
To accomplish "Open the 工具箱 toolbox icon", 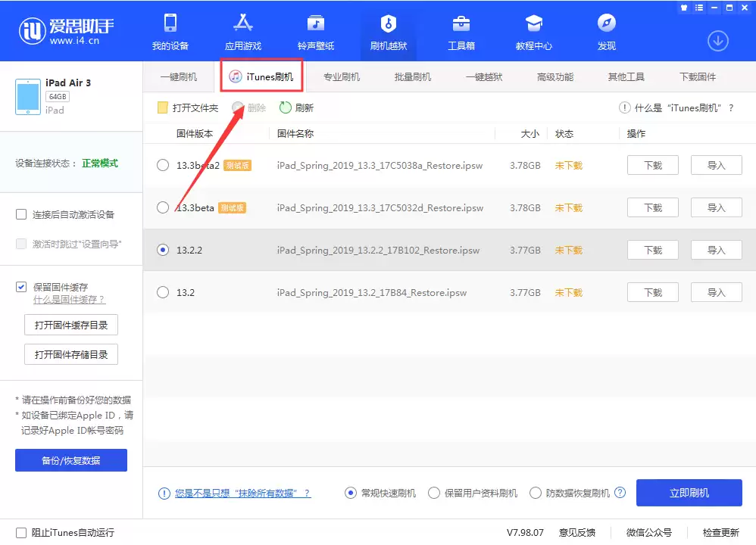I will click(461, 23).
